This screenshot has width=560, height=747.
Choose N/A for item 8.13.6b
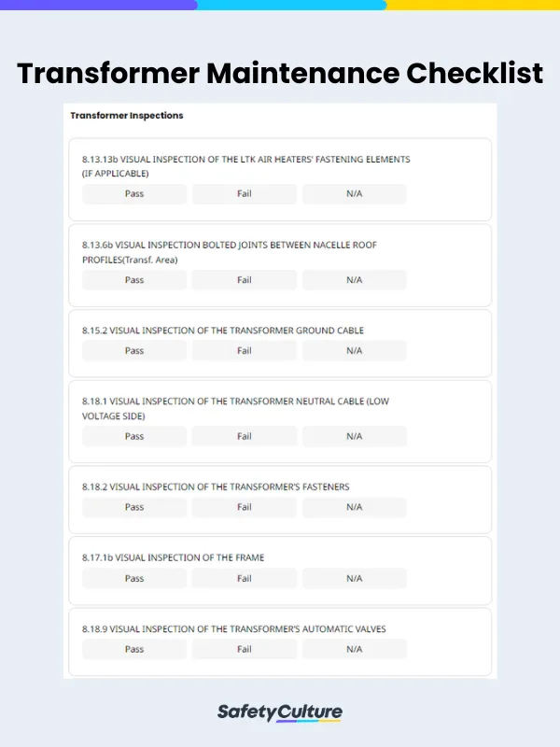354,279
